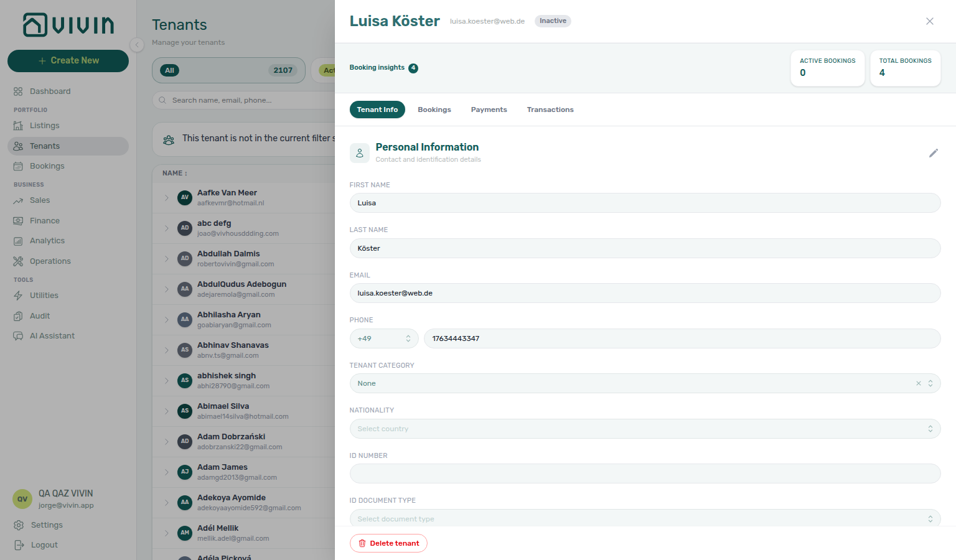This screenshot has height=560, width=956.
Task: Open the Finance section icon
Action: 18,221
